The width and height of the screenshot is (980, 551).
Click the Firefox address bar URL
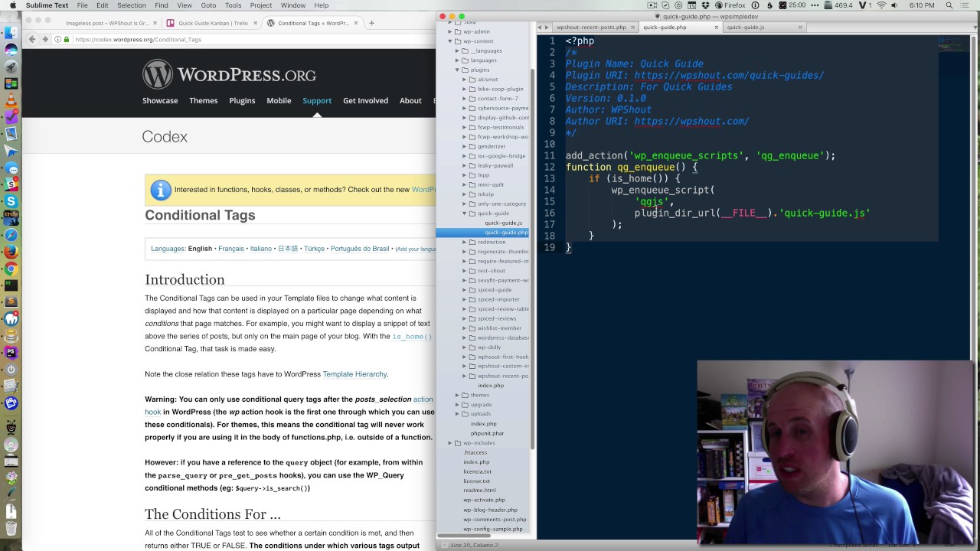(x=138, y=40)
